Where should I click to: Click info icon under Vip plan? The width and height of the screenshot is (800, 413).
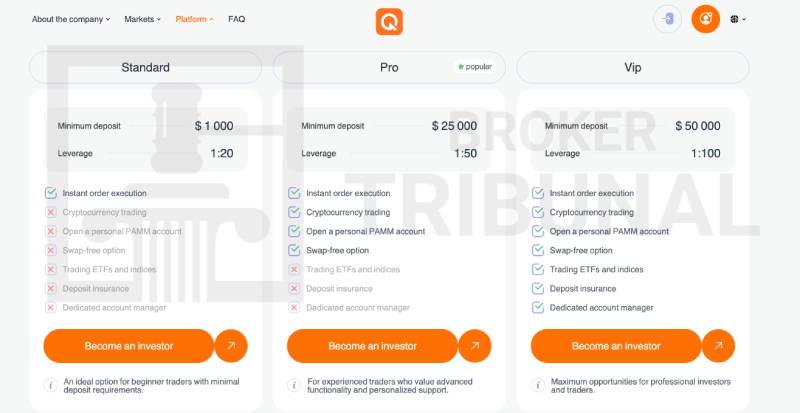537,385
